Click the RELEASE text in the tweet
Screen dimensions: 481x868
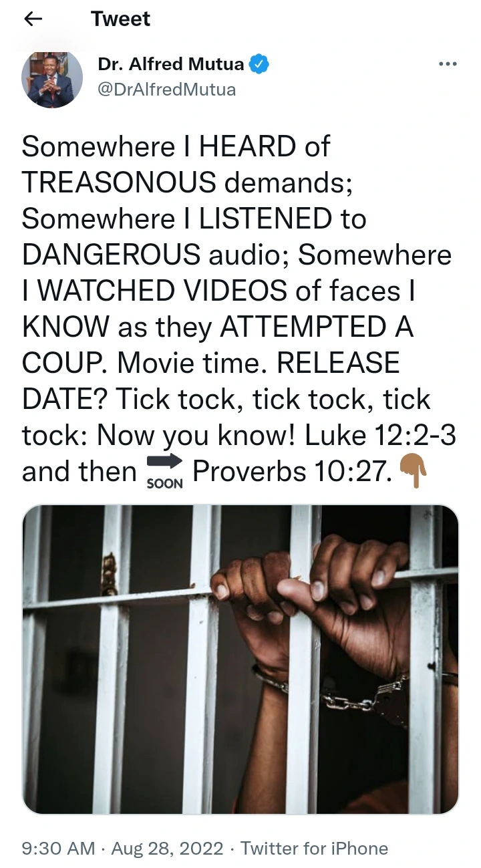[338, 363]
